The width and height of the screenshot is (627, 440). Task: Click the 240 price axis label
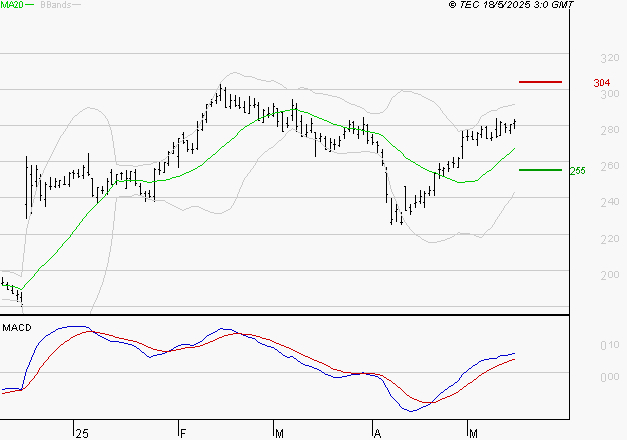point(609,202)
